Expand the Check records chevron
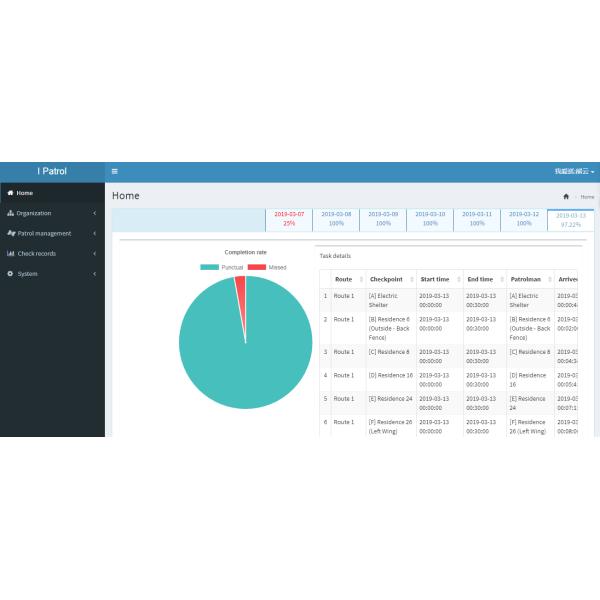 pos(95,253)
